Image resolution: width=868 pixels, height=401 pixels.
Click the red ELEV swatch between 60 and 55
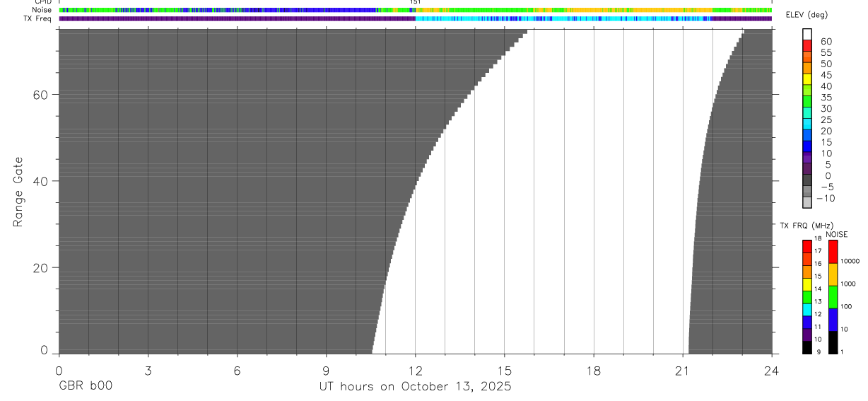[807, 46]
